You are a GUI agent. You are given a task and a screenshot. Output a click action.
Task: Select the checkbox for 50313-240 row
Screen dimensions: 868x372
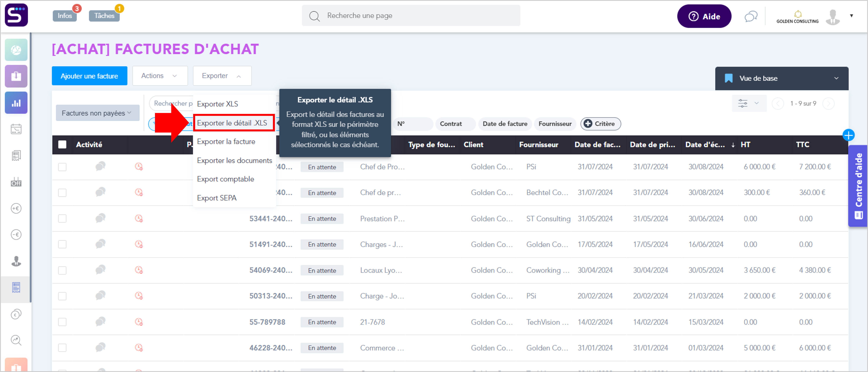(62, 296)
